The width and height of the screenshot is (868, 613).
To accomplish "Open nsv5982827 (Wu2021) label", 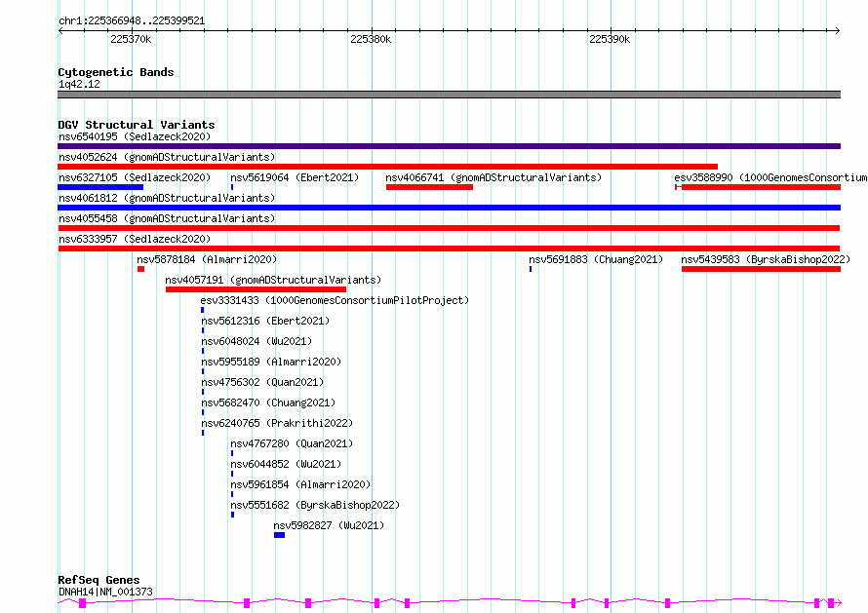I will point(329,525).
